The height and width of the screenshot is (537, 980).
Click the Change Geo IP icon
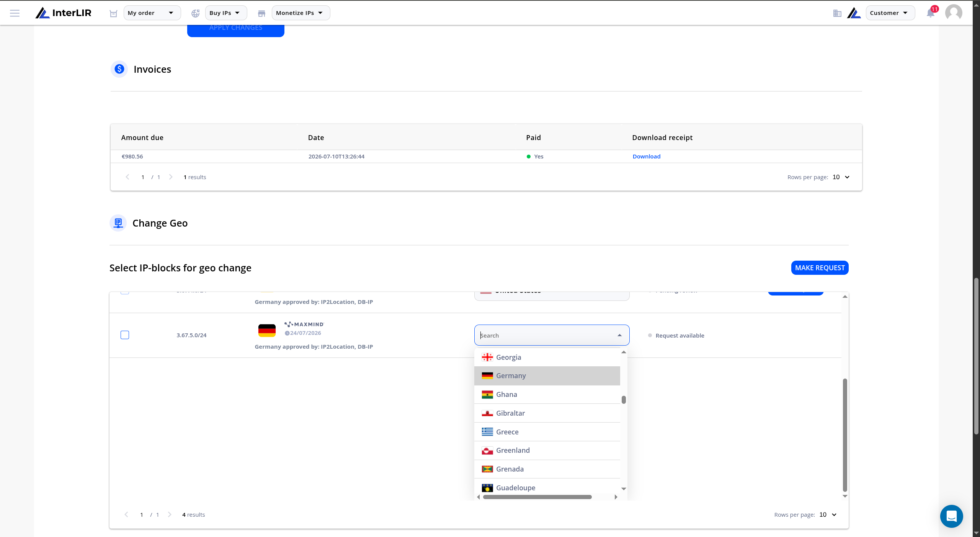(x=118, y=223)
